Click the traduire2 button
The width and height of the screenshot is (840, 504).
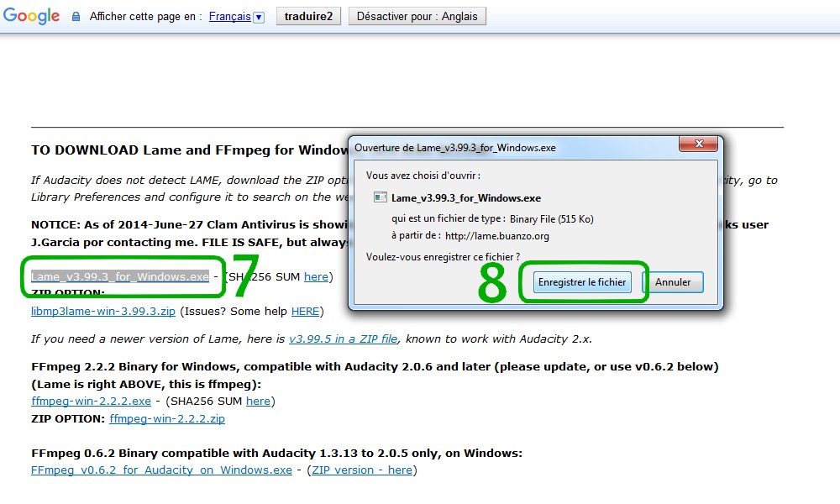[x=308, y=16]
